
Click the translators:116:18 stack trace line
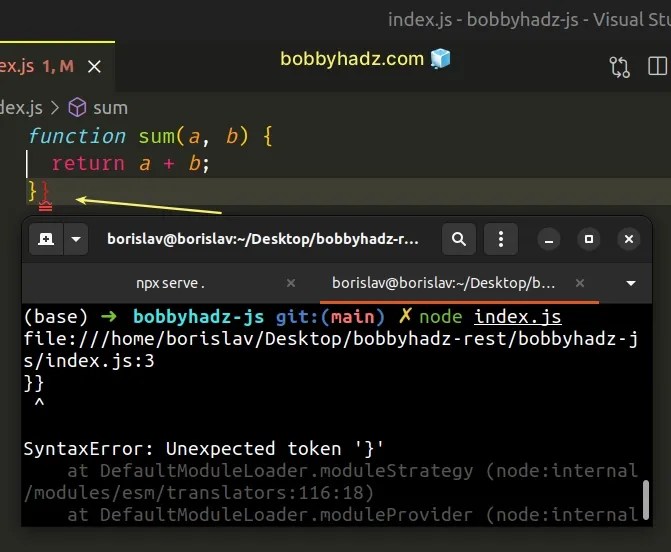point(199,493)
